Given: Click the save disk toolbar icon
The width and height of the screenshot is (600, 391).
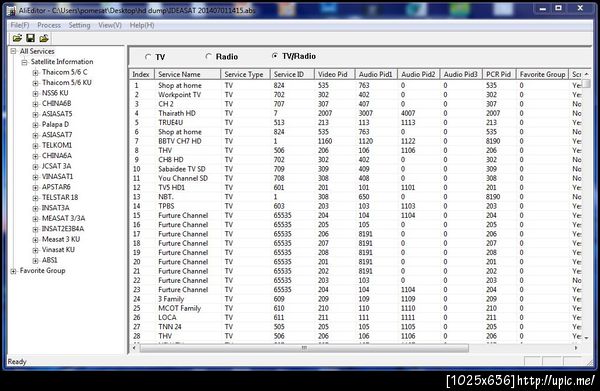Looking at the screenshot, I should coord(31,38).
